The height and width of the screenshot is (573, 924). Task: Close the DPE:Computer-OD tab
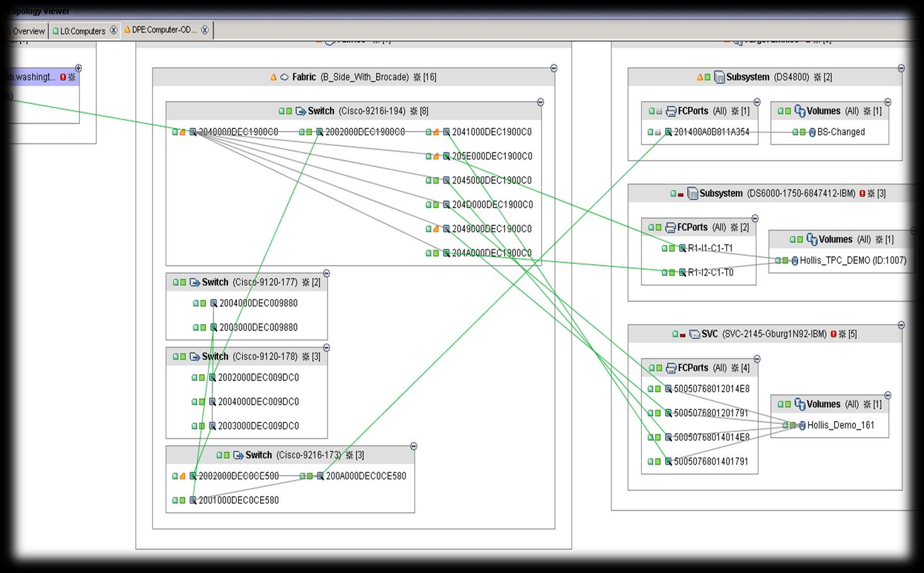click(x=205, y=30)
